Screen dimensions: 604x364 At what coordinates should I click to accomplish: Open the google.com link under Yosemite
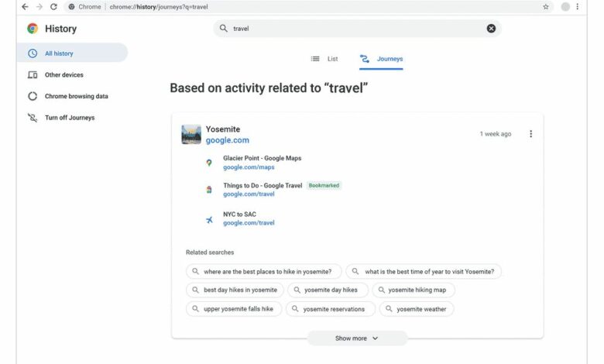227,141
